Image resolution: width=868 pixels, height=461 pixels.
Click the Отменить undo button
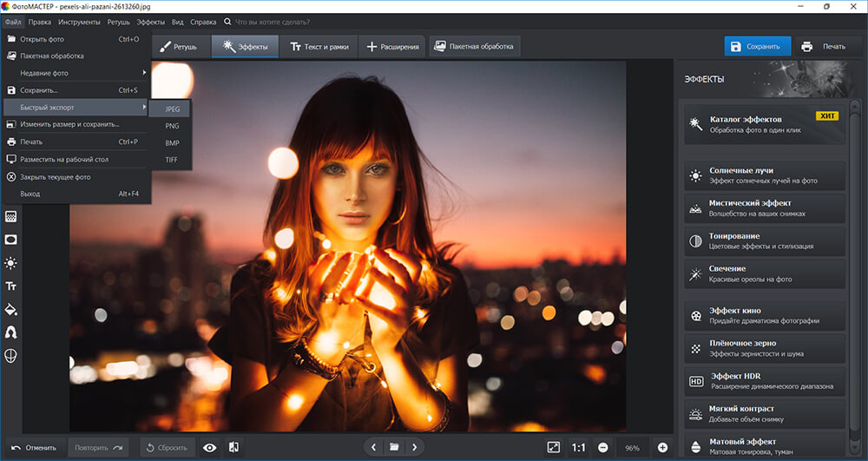coord(35,448)
